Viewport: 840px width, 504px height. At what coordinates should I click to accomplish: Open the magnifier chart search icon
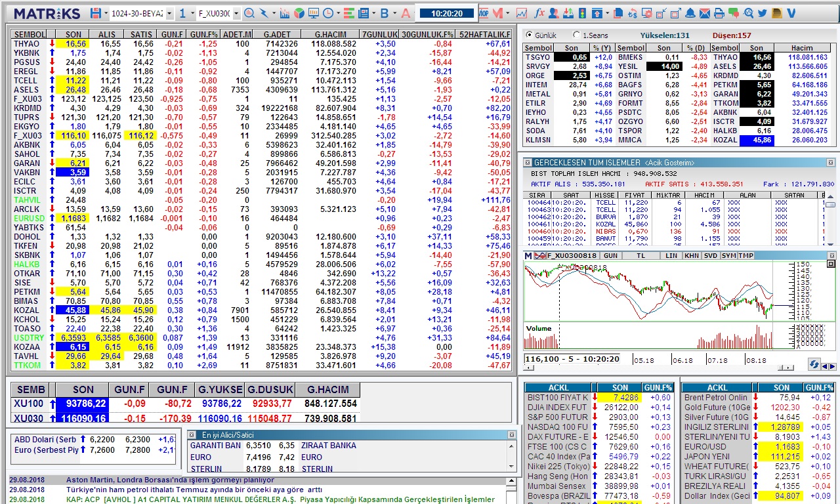249,13
